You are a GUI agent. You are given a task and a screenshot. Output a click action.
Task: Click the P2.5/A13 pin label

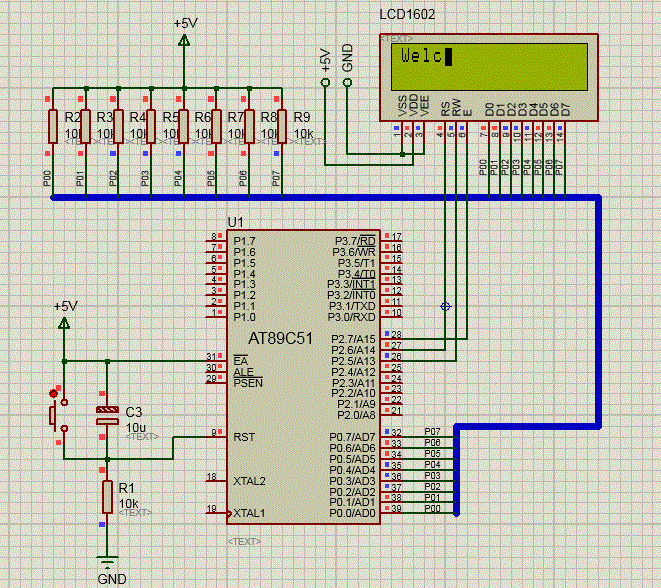pos(353,361)
